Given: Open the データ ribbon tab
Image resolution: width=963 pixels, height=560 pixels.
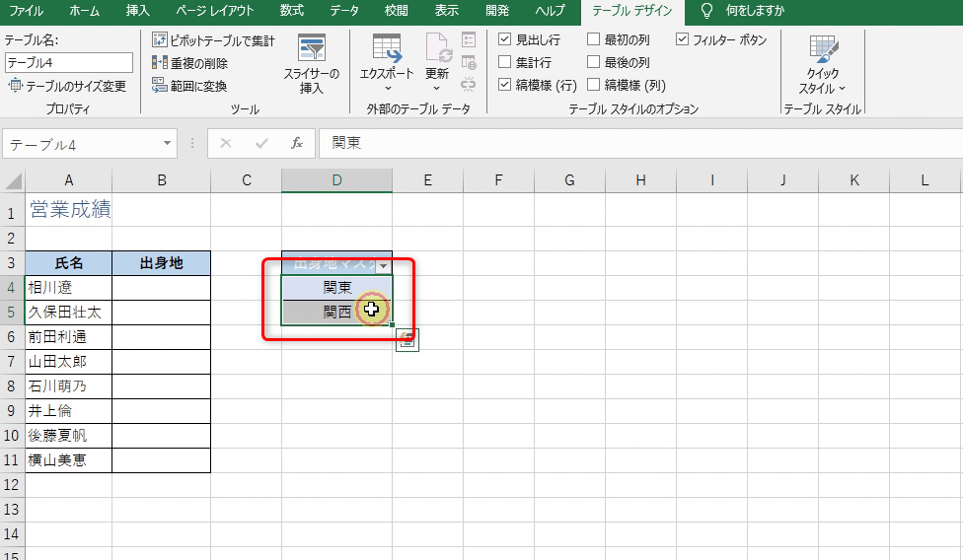Looking at the screenshot, I should point(344,11).
